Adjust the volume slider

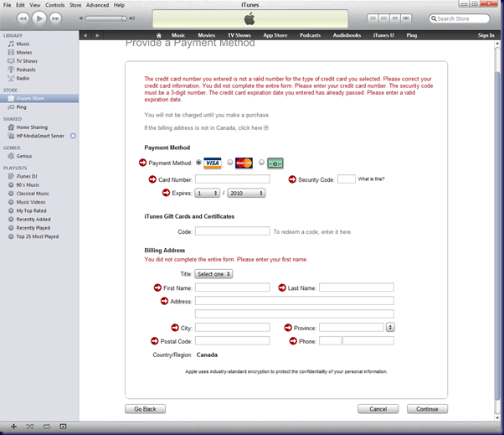pyautogui.click(x=106, y=18)
